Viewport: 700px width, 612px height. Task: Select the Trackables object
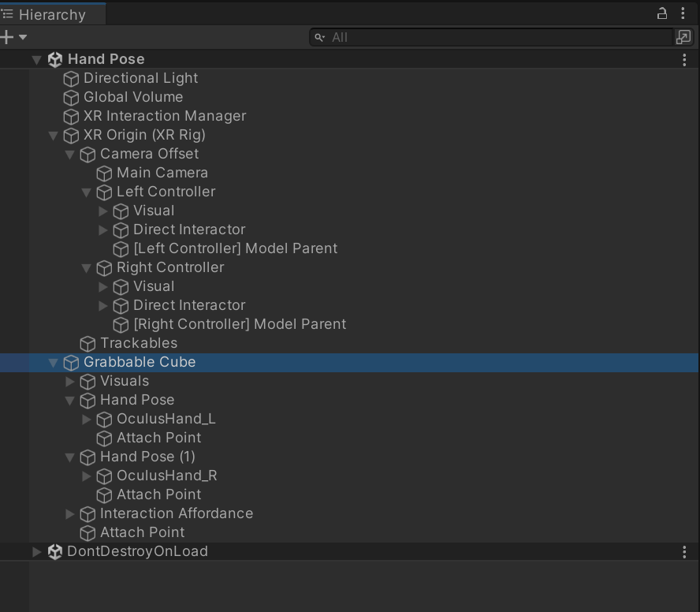139,343
